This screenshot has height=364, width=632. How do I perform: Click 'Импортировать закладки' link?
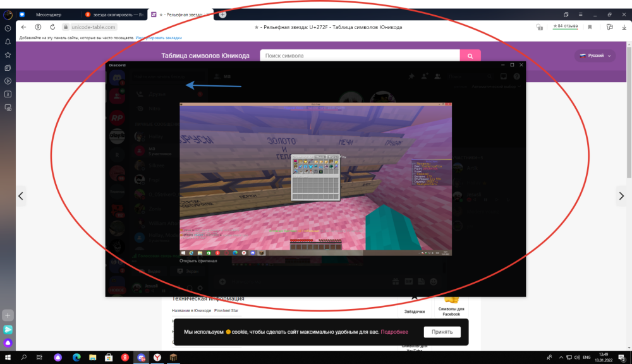[159, 38]
